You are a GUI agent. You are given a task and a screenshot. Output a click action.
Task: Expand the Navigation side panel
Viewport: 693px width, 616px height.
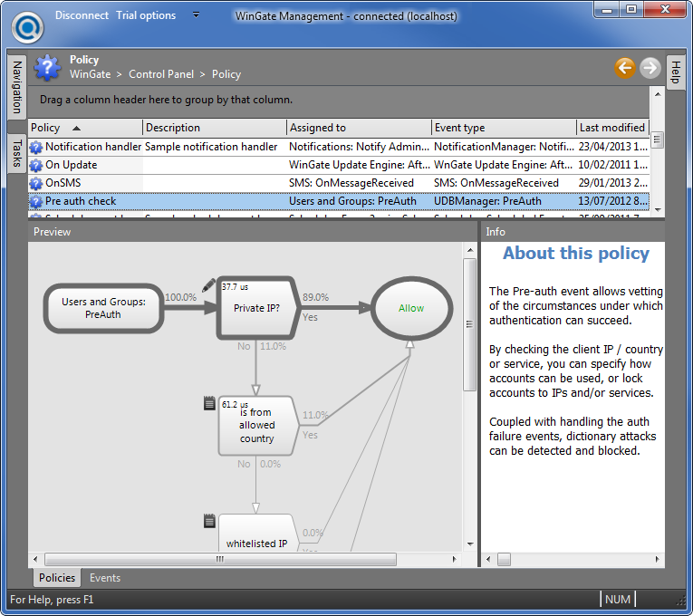click(16, 87)
